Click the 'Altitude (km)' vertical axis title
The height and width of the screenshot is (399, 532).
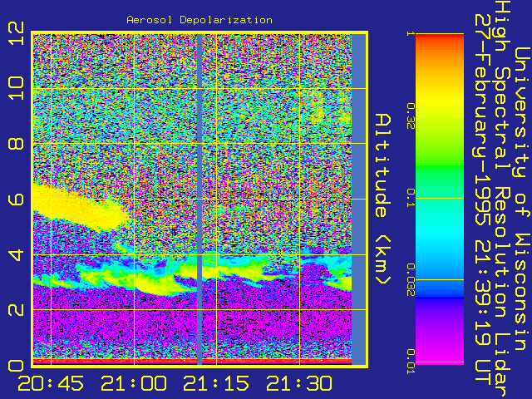pyautogui.click(x=383, y=199)
